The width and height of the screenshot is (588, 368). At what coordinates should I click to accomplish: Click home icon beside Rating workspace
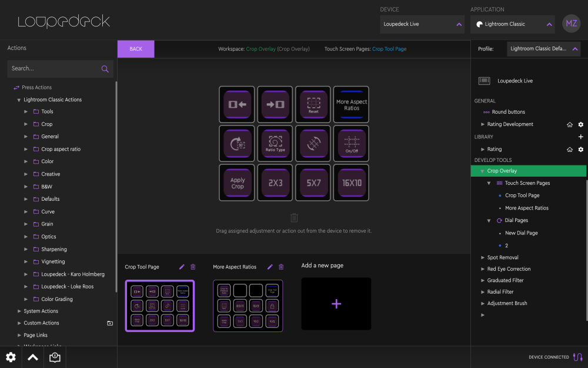[x=570, y=150]
